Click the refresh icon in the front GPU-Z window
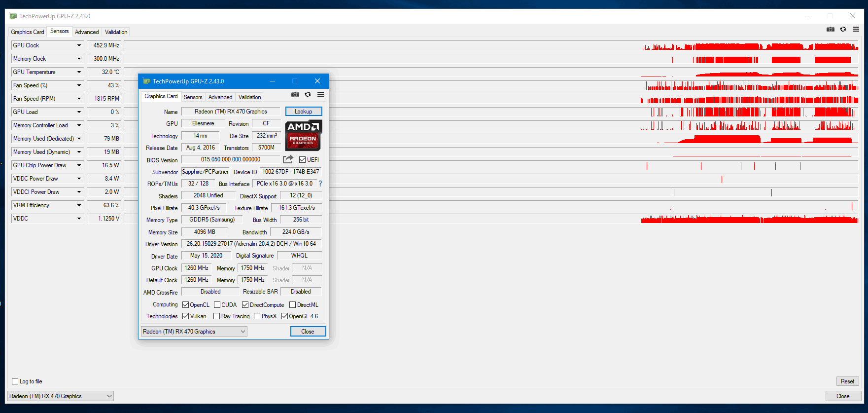The image size is (868, 413). pos(308,94)
